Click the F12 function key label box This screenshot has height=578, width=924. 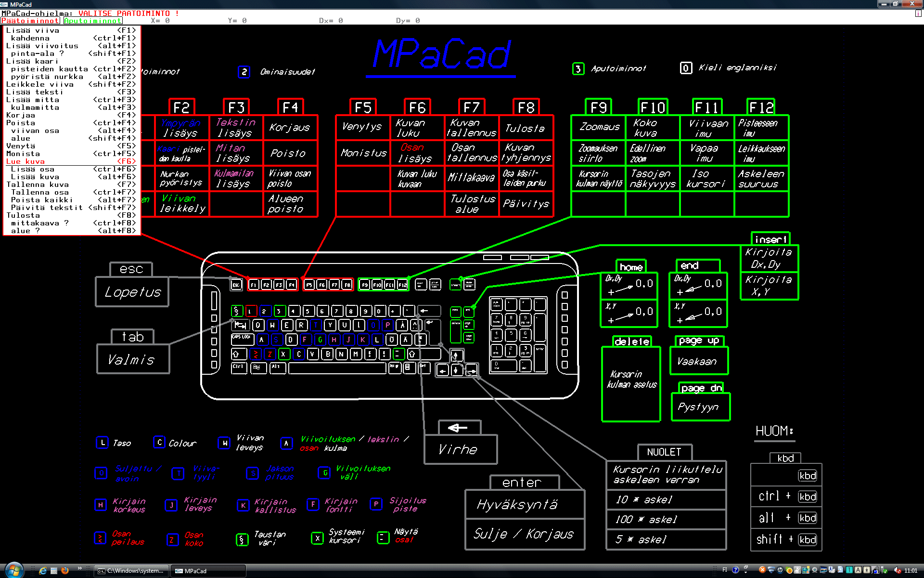[x=761, y=107]
